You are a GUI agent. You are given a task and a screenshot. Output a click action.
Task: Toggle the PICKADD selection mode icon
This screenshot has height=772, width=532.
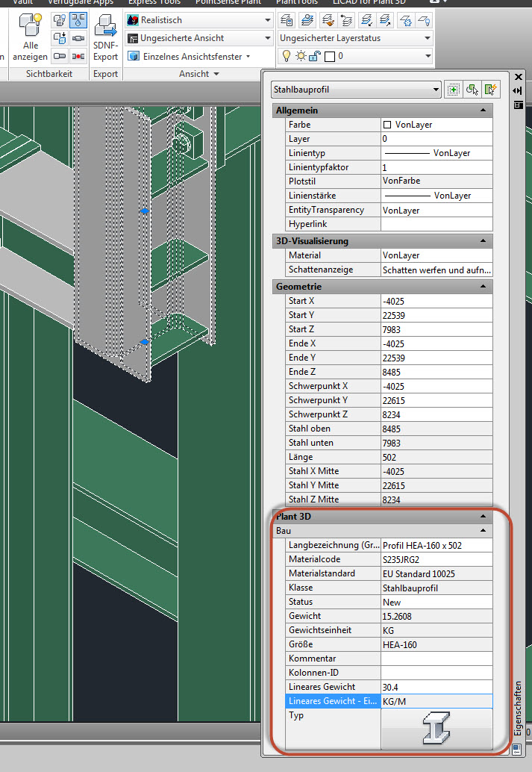[x=453, y=90]
